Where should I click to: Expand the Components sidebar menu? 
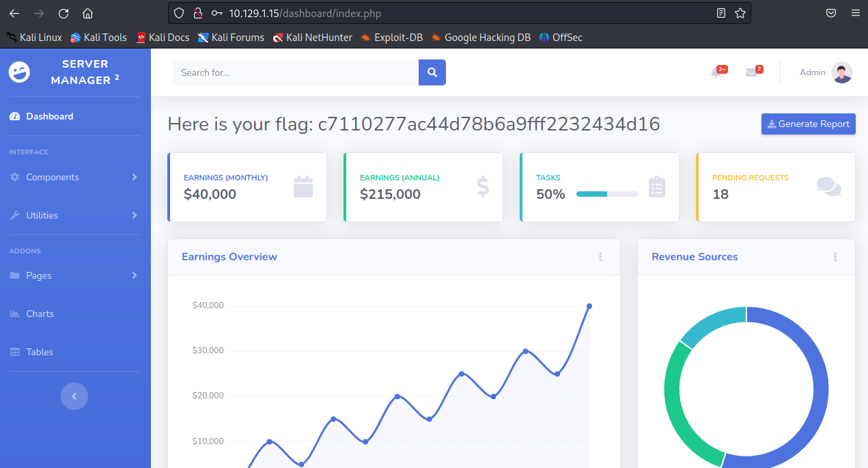pyautogui.click(x=74, y=177)
